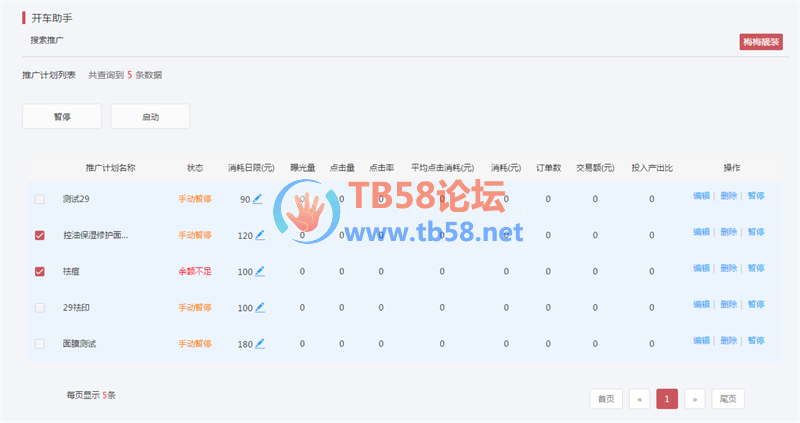Tick the 29祛印 row checkbox
This screenshot has height=423, width=800.
click(x=40, y=307)
